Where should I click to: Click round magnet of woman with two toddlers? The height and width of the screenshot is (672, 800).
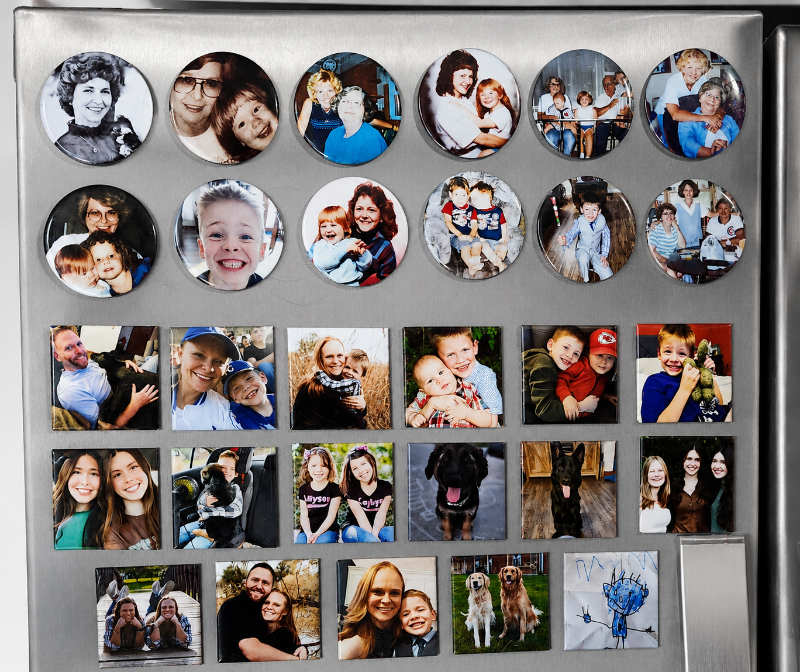click(101, 241)
